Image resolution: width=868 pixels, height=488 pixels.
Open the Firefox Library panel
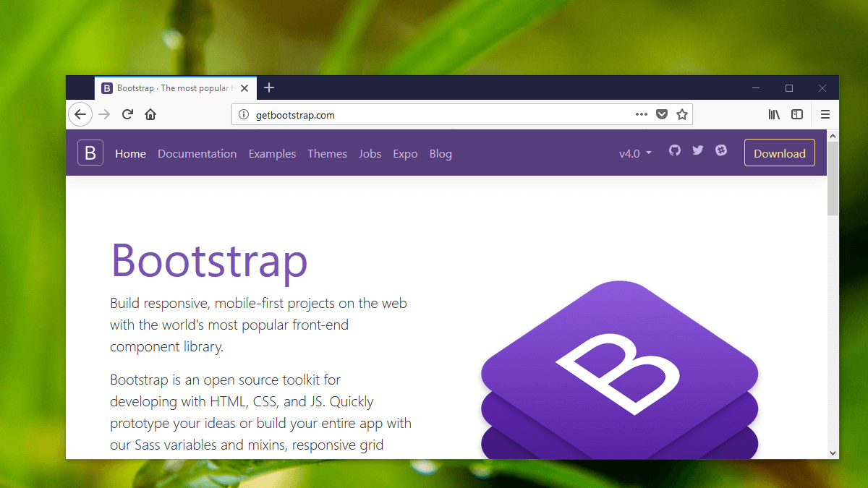[773, 114]
